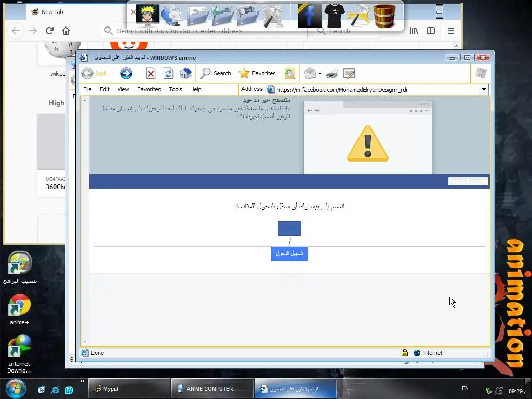The width and height of the screenshot is (532, 399).
Task: Refresh the page in Internet Explorer
Action: click(x=168, y=73)
